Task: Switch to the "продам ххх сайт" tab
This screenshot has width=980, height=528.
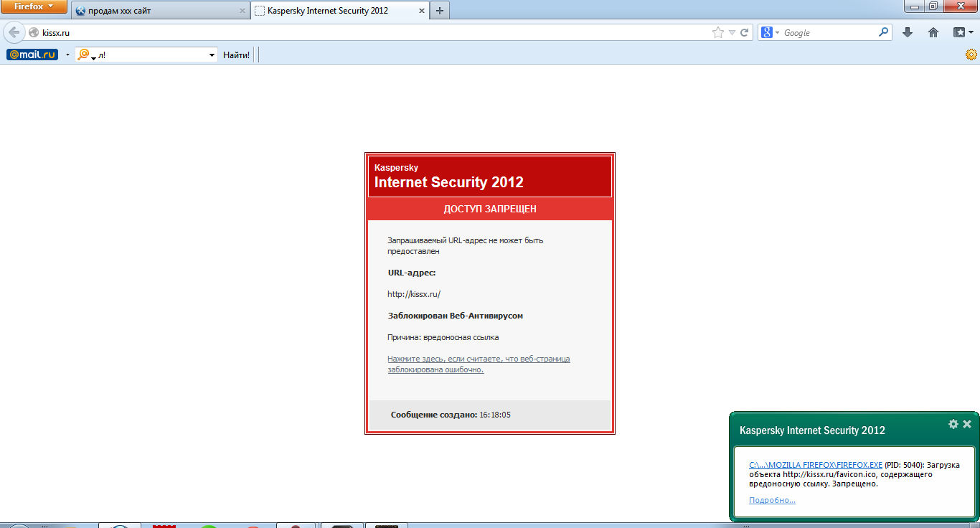Action: click(x=161, y=11)
